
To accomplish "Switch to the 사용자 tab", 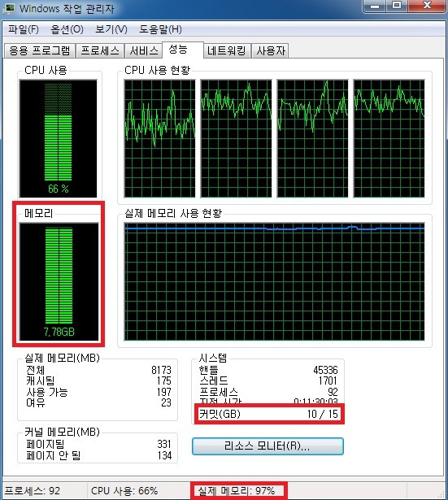I will point(271,50).
